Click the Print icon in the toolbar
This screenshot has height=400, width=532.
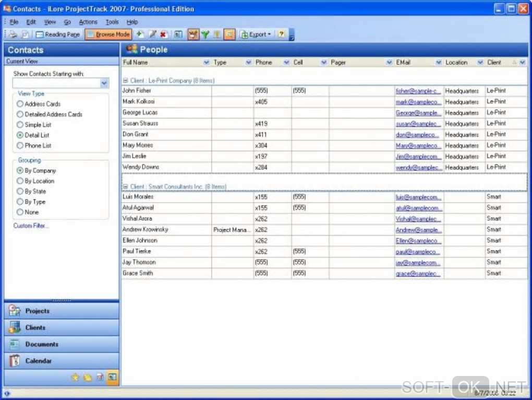[x=13, y=34]
